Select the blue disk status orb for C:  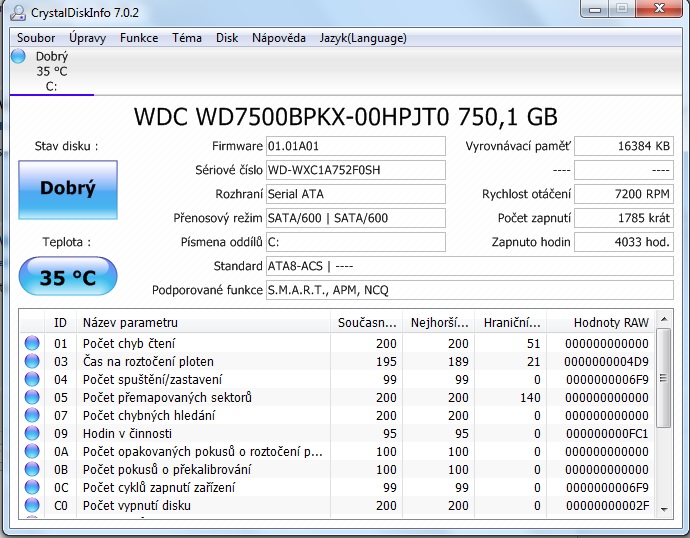[18, 56]
